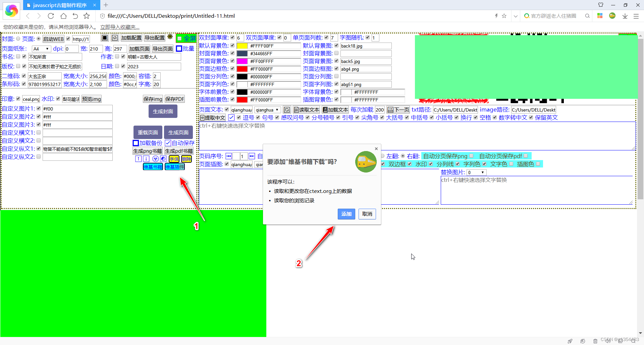Click the 生成png书籍 button
644x345 pixels.
click(148, 151)
